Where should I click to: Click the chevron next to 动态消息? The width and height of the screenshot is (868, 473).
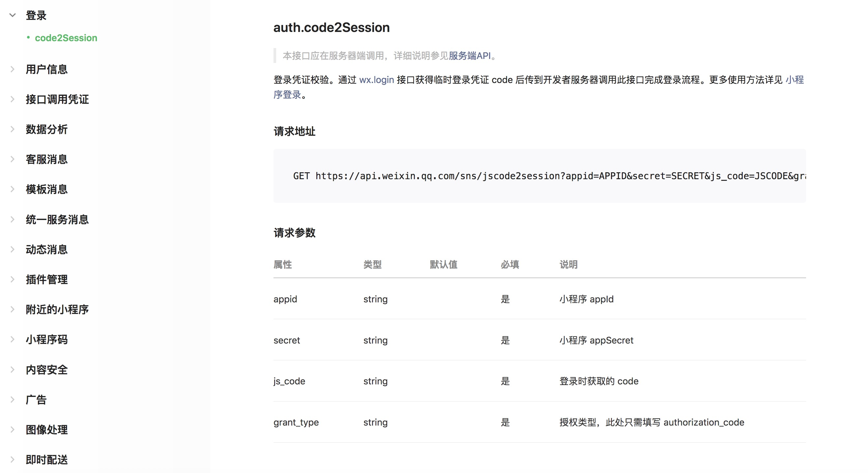(12, 249)
